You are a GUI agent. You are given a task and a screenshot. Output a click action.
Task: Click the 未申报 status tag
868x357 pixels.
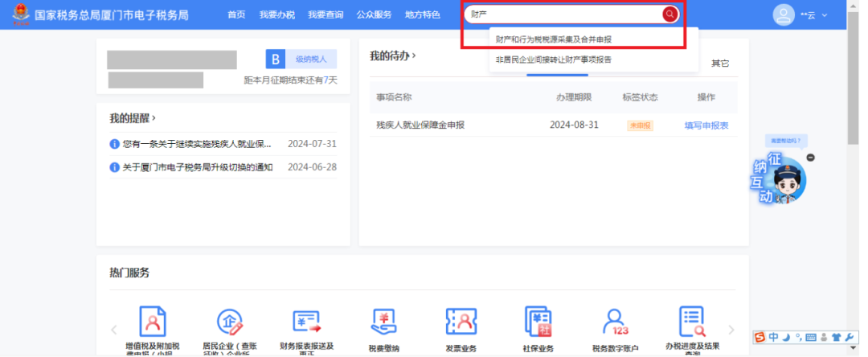[640, 125]
